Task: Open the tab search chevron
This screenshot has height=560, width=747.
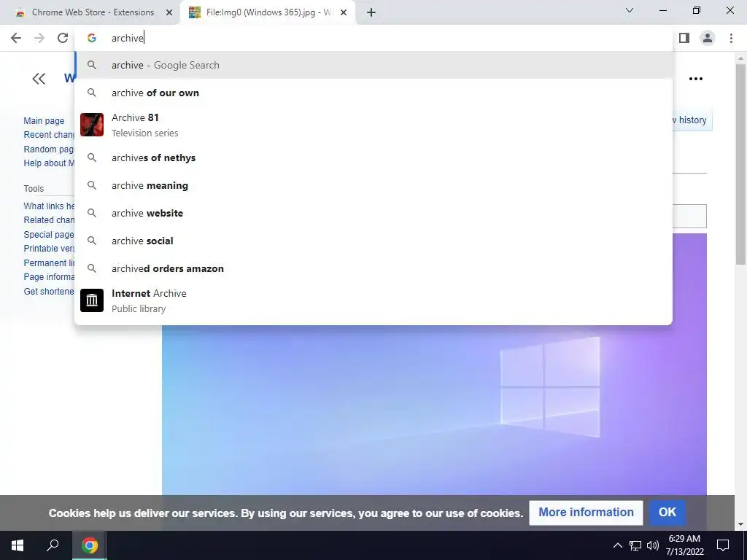Action: (x=630, y=10)
